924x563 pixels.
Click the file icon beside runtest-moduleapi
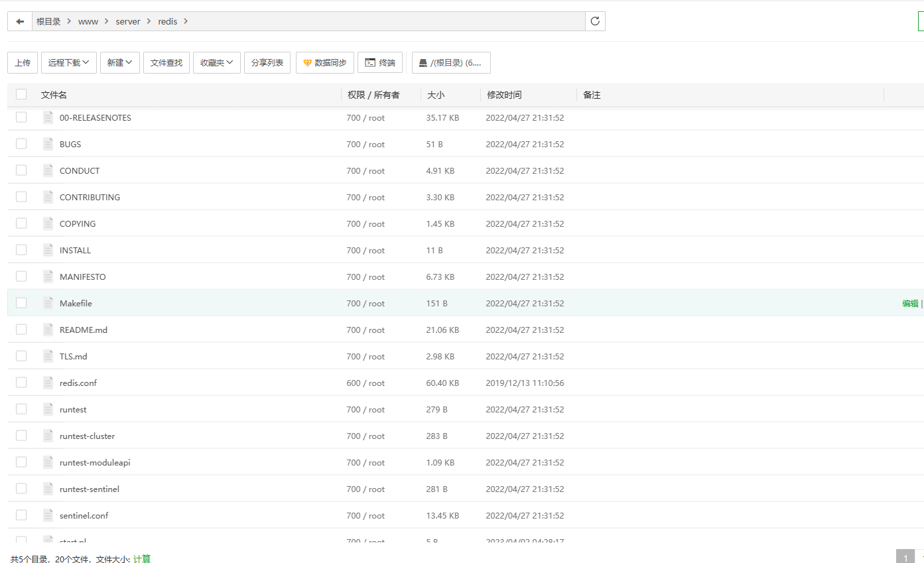click(x=48, y=462)
